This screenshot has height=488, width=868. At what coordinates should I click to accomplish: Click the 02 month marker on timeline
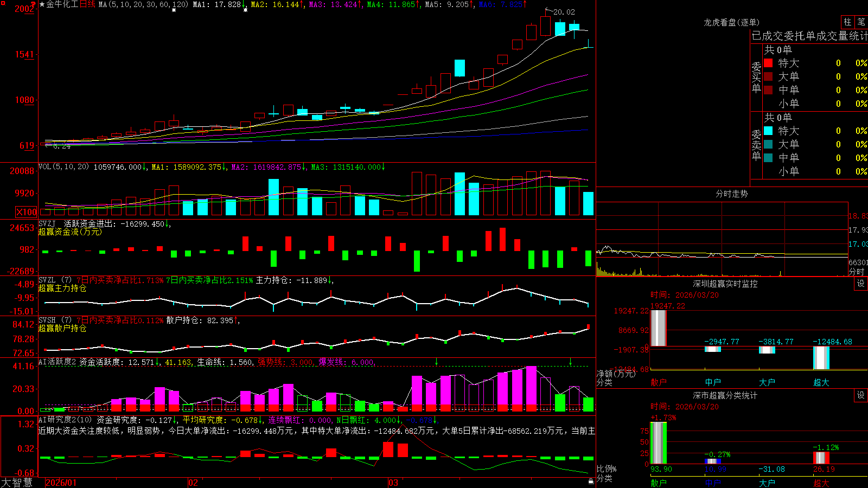click(x=193, y=483)
